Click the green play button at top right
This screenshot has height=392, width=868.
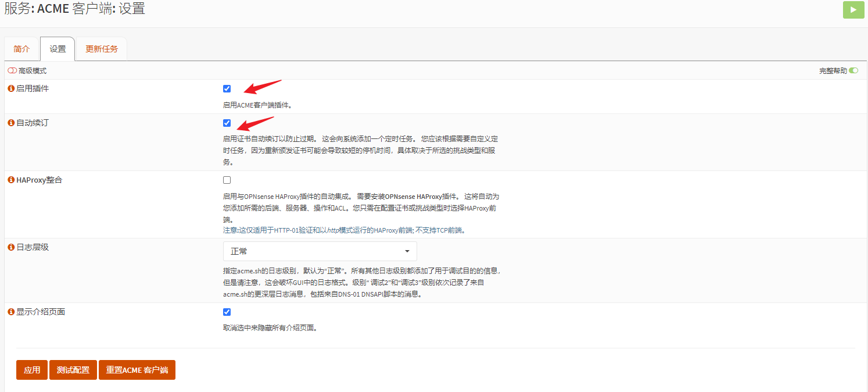pos(853,10)
